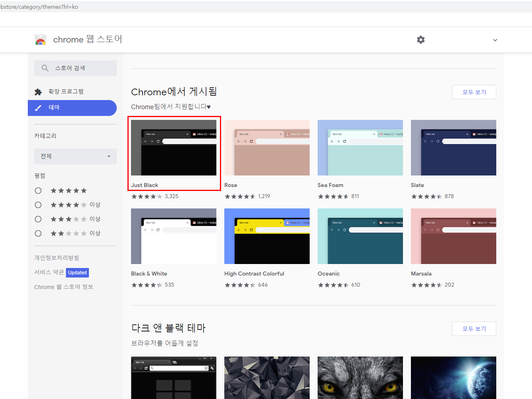Open the Marsala theme thumbnail
Viewport: 532px width, 399px height.
(x=453, y=236)
